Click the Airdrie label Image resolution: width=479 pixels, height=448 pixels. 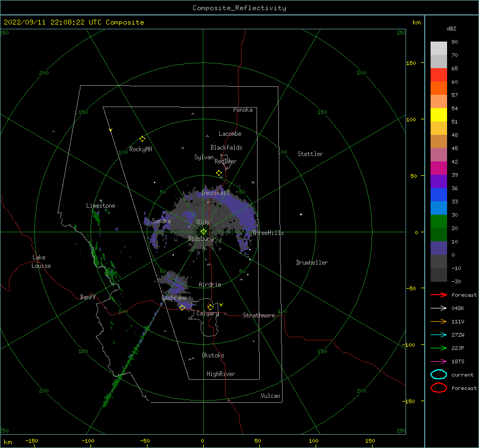(x=210, y=284)
